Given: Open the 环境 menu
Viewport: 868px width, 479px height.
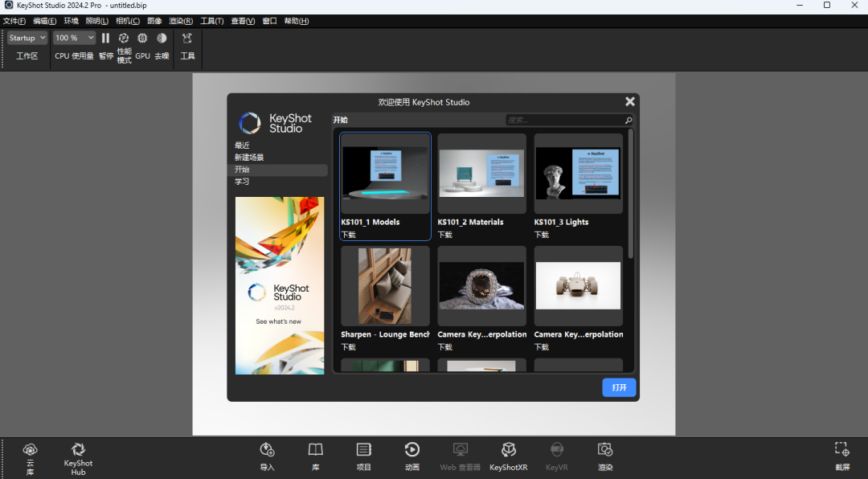Looking at the screenshot, I should pyautogui.click(x=71, y=21).
